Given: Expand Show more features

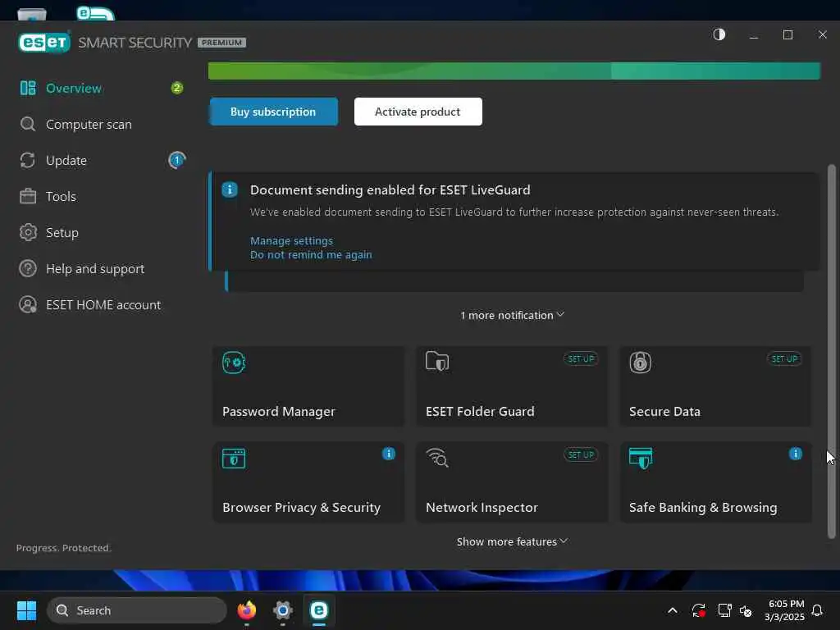Looking at the screenshot, I should coord(512,541).
